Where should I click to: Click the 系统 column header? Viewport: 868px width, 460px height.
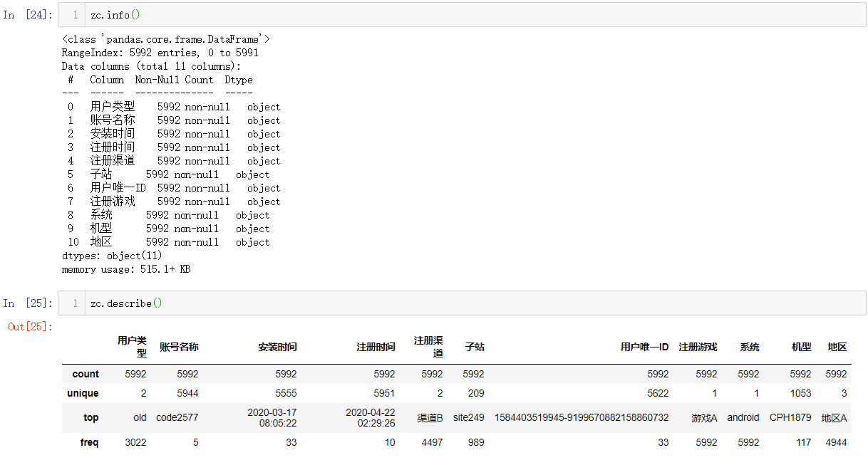point(749,347)
